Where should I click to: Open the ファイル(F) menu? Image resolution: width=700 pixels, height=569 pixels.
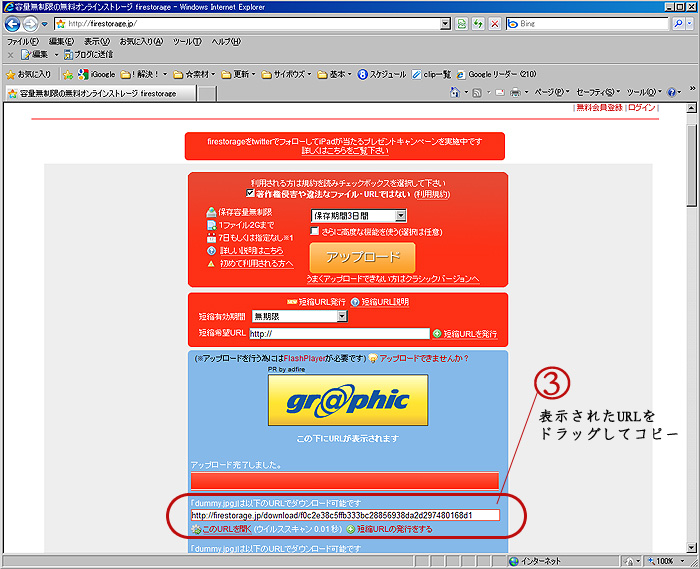(x=23, y=42)
